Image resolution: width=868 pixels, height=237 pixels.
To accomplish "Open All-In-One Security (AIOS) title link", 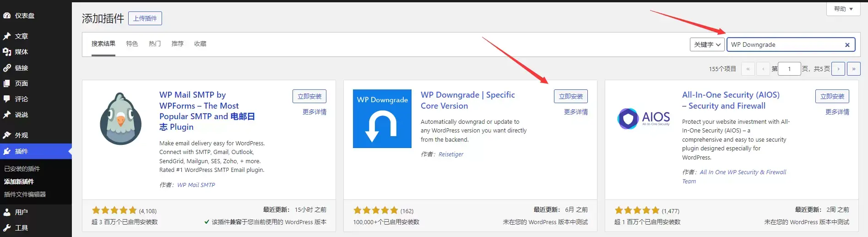I will pos(731,100).
